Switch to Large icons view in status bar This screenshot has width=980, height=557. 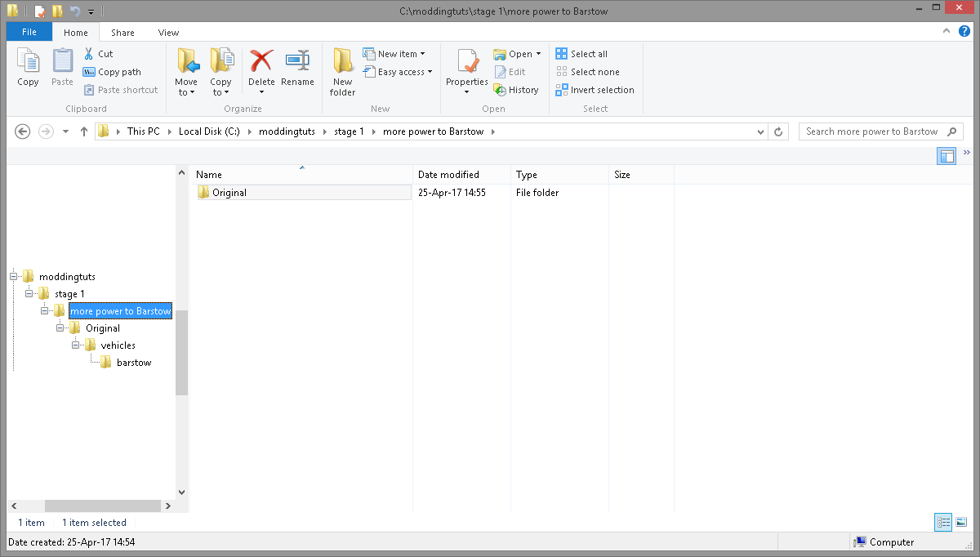click(961, 522)
